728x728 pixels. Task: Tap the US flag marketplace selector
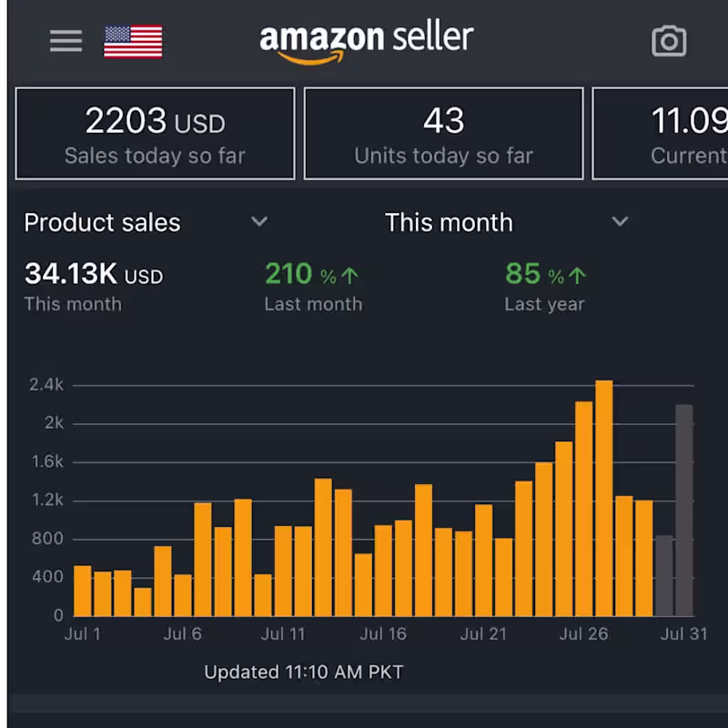tap(133, 41)
